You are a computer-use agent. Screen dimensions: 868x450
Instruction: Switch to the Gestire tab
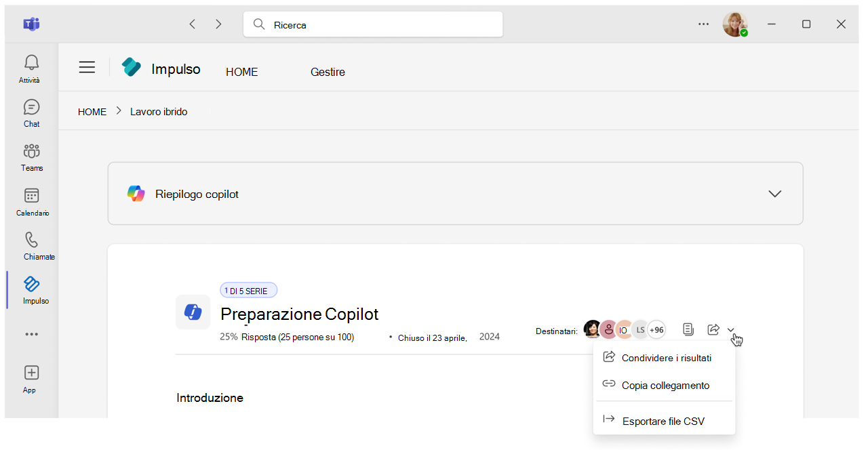pyautogui.click(x=328, y=72)
